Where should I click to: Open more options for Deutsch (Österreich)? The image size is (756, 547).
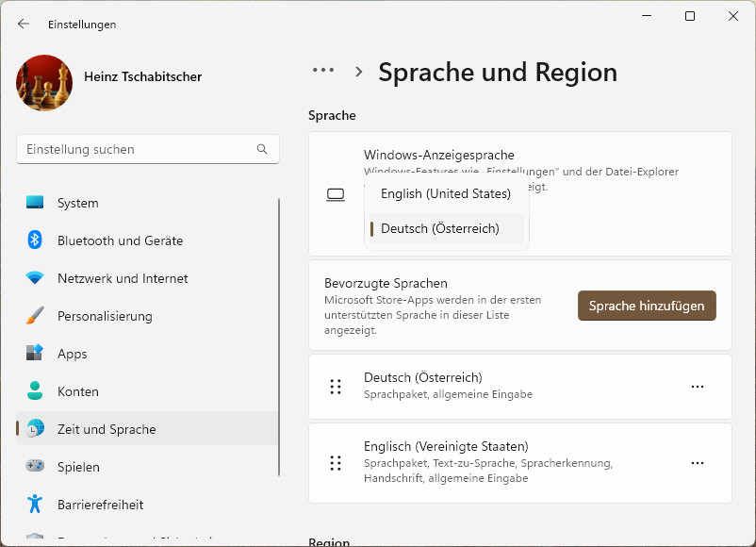point(698,387)
